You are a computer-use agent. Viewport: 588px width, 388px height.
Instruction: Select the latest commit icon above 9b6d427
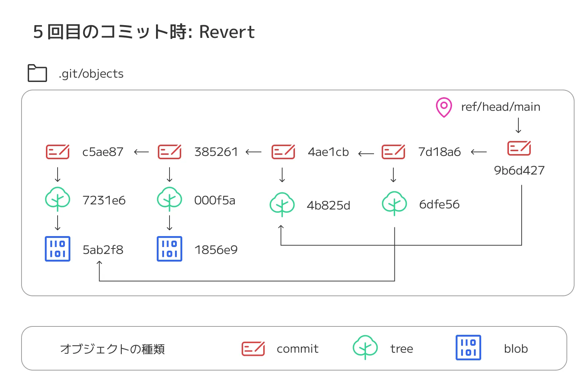pyautogui.click(x=519, y=148)
